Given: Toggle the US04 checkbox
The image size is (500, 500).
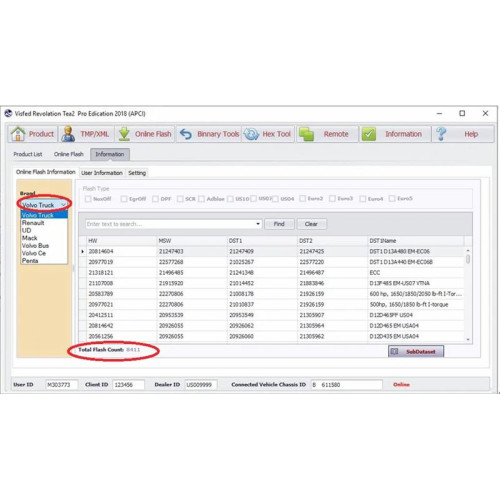Looking at the screenshot, I should click(x=275, y=199).
